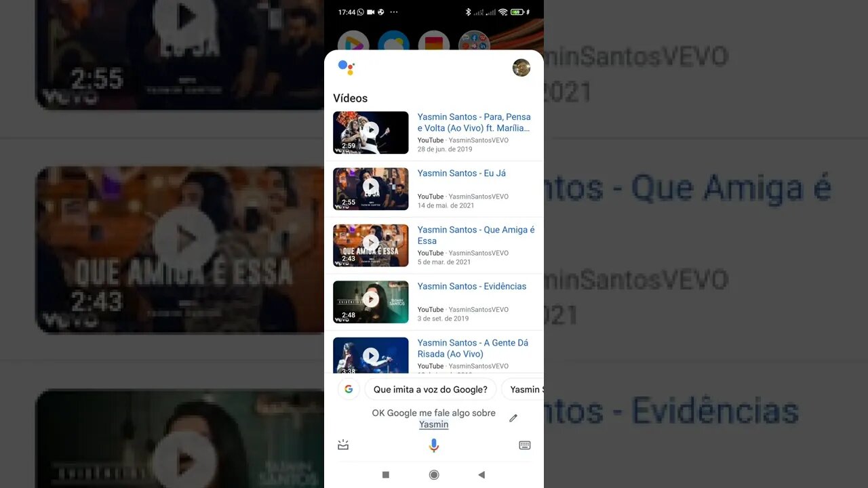Tap the WhatsApp status bar notification icon
This screenshot has width=868, height=488.
point(361,12)
